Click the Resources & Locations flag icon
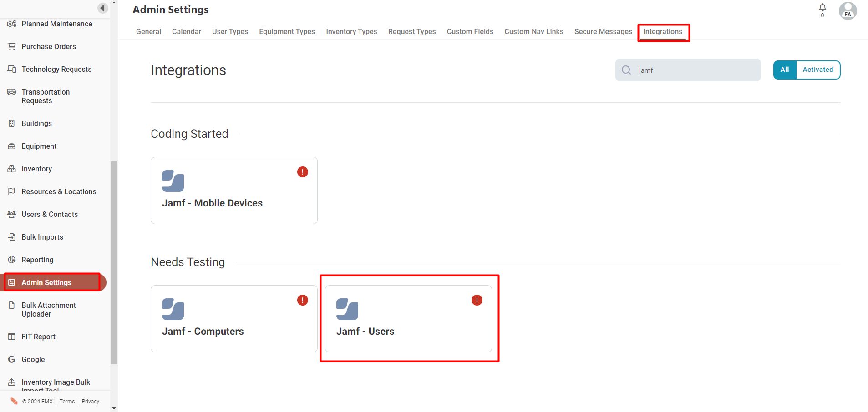This screenshot has width=868, height=412. tap(12, 191)
